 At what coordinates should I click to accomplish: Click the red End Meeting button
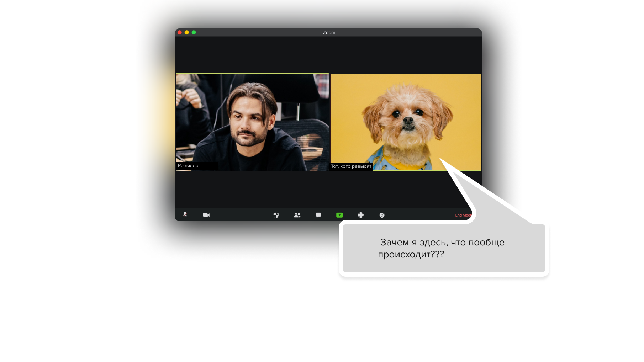click(463, 215)
